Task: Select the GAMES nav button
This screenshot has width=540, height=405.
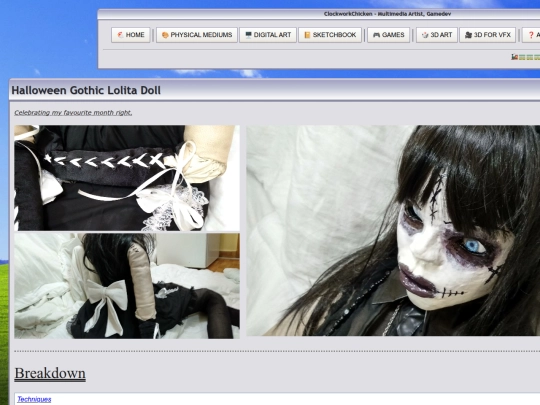Action: pos(388,35)
